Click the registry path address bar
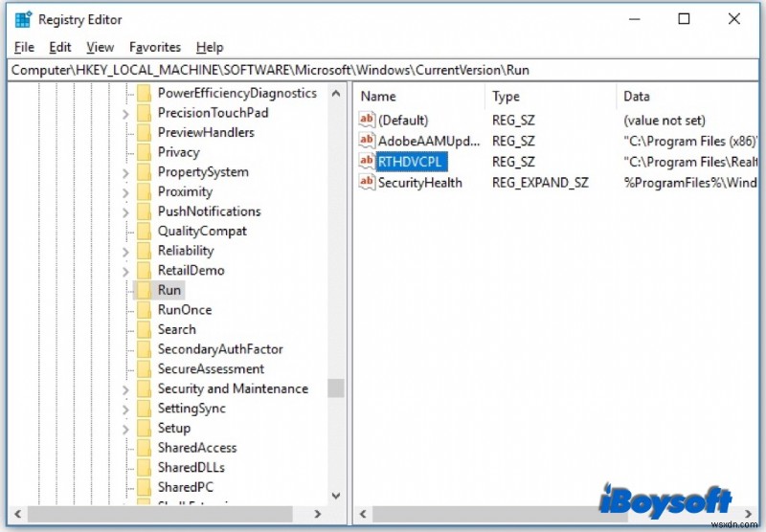The height and width of the screenshot is (532, 766). [x=383, y=70]
